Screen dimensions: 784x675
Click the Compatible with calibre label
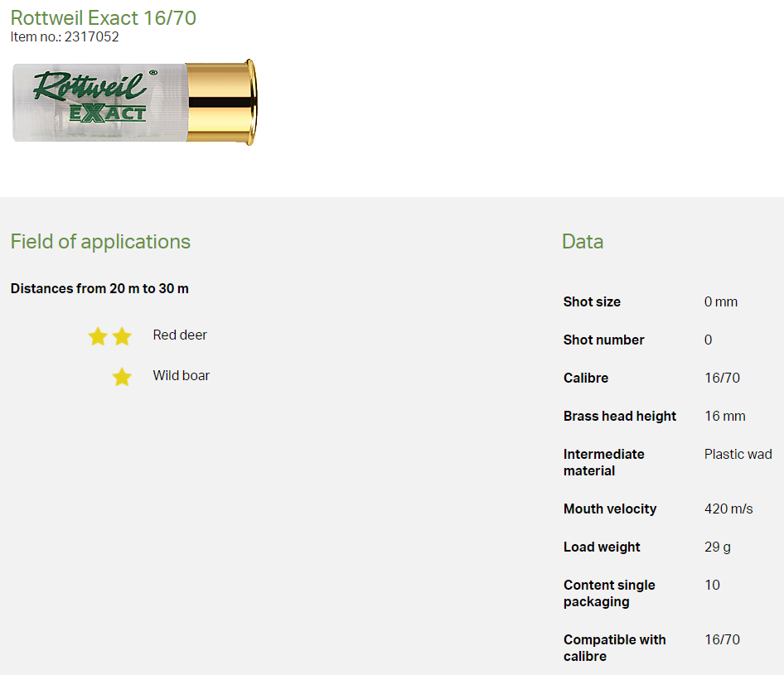pos(614,648)
